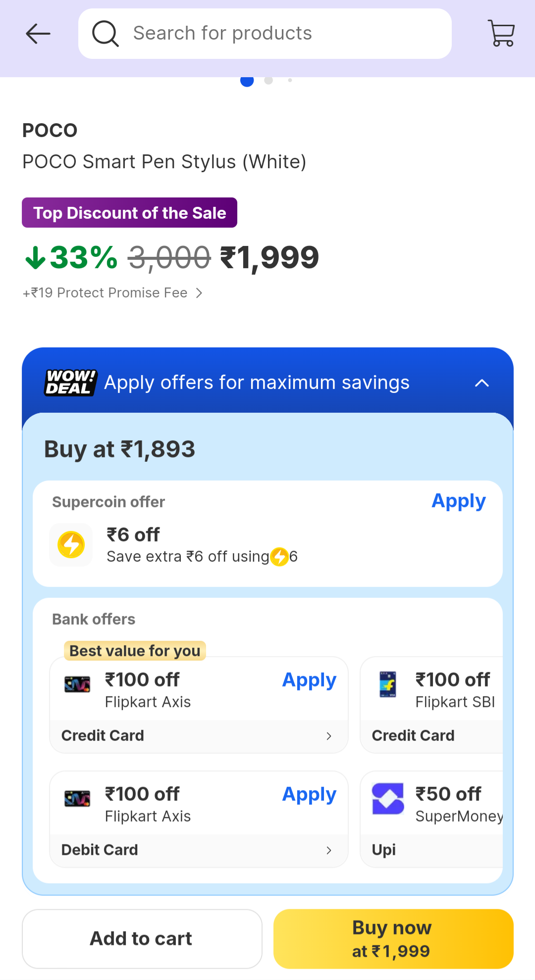
Task: Tap the Flipkart Axis debit card icon
Action: [77, 798]
